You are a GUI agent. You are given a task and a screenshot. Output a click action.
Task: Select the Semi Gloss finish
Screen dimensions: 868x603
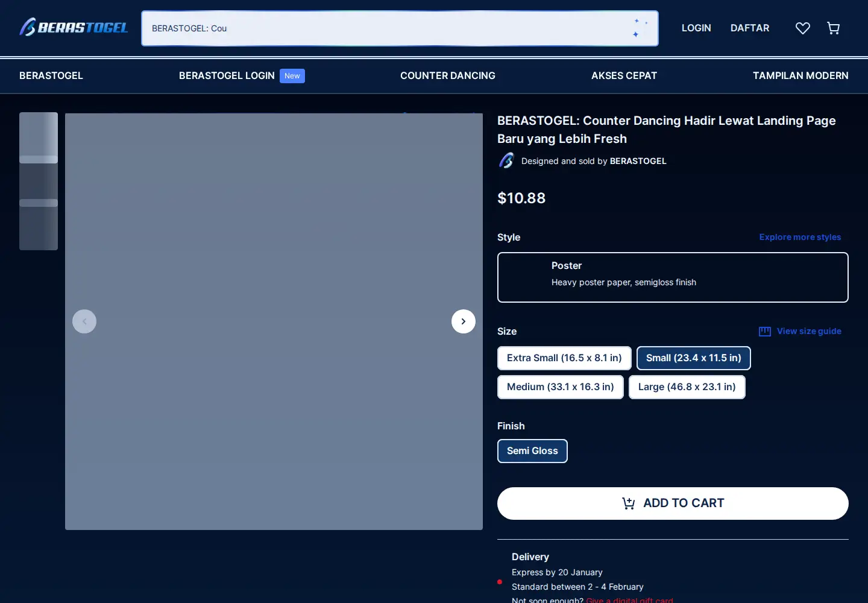(532, 451)
